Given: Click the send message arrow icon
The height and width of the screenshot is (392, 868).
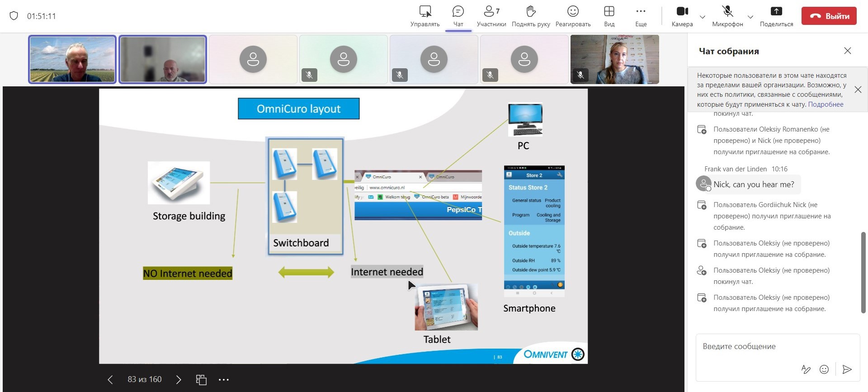Looking at the screenshot, I should point(847,369).
